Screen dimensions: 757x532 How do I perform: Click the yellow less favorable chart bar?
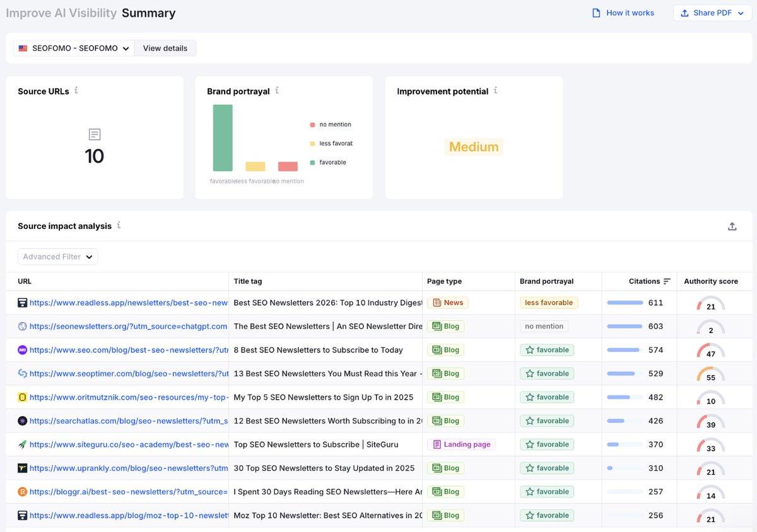tap(255, 166)
